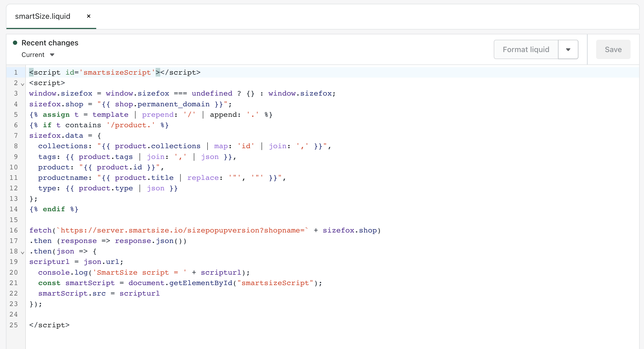Click .then(json on line 18

tap(52, 251)
